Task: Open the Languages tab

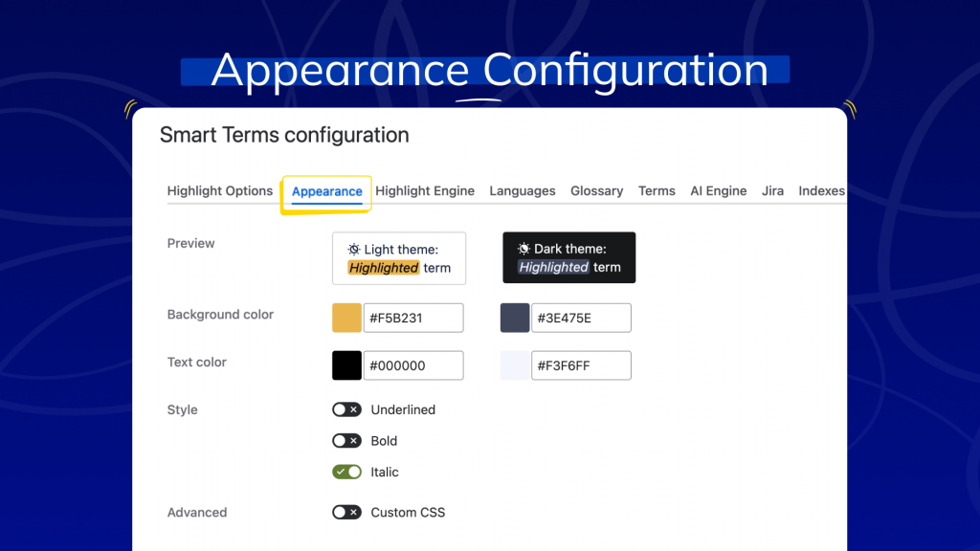Action: (523, 191)
